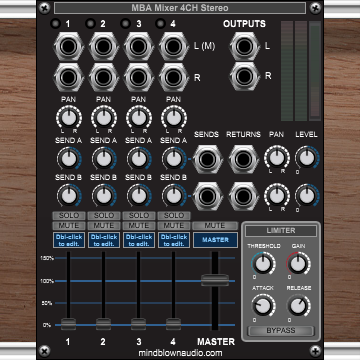The image size is (360, 360).
Task: Click the channel 1 right input jack
Action: pyautogui.click(x=69, y=77)
